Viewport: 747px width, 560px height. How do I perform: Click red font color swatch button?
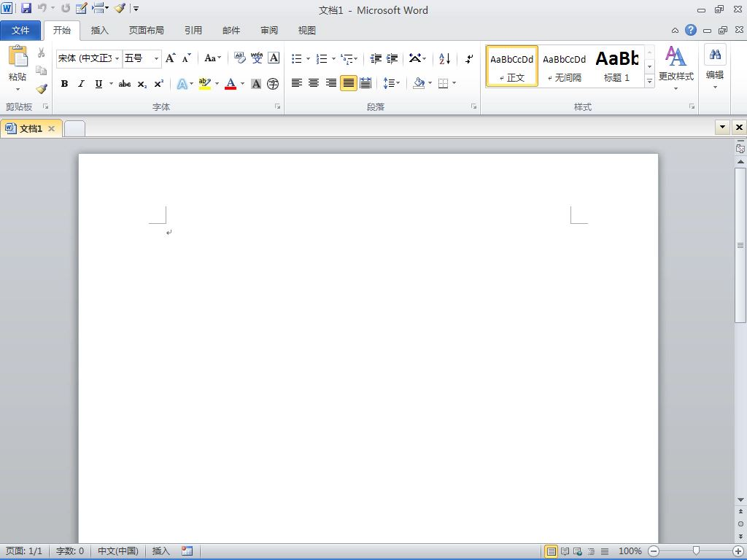point(231,84)
